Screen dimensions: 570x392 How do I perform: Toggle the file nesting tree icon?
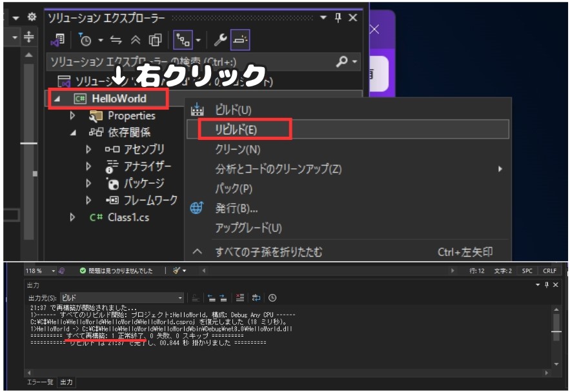[183, 40]
